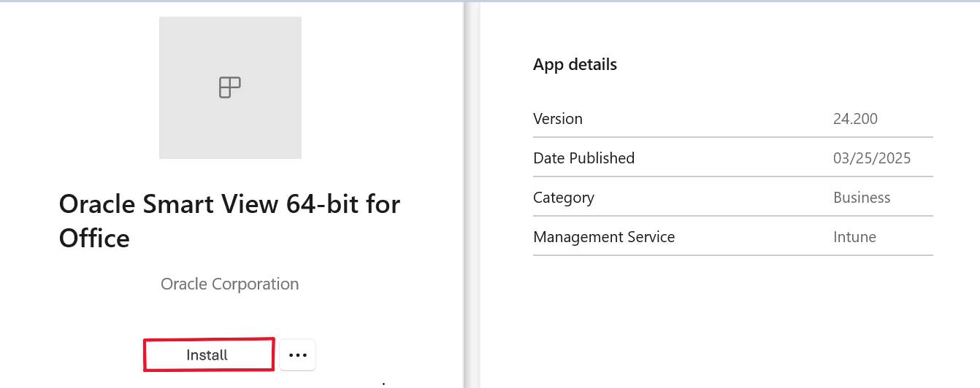The height and width of the screenshot is (388, 980).
Task: Select the Version label
Action: [x=558, y=118]
